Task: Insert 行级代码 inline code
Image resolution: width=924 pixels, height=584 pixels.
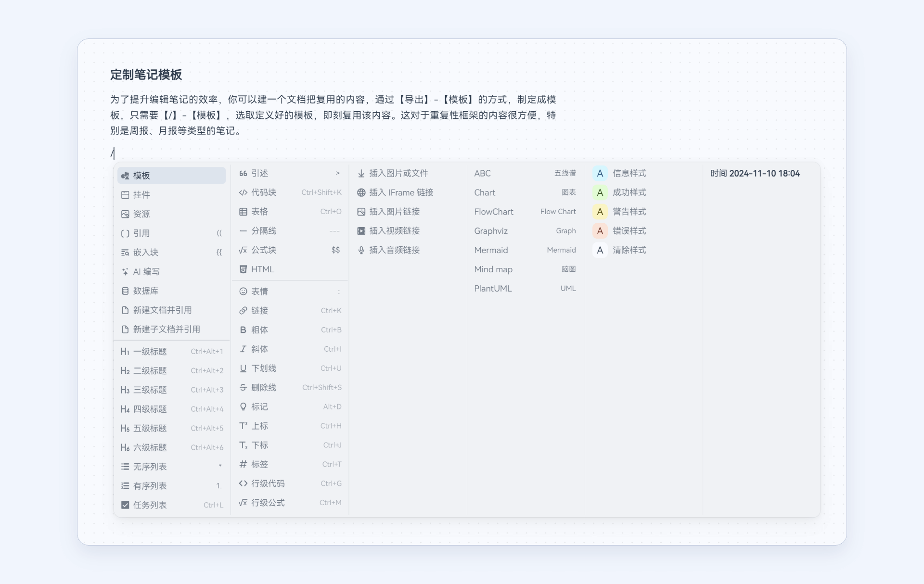Action: 290,484
